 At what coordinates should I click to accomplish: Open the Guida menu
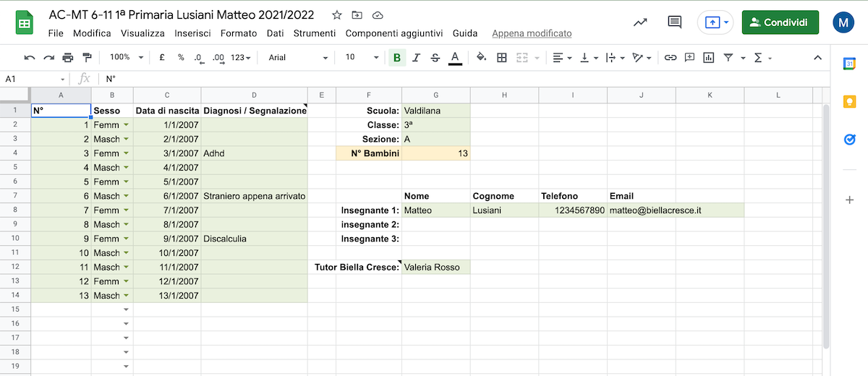click(465, 33)
